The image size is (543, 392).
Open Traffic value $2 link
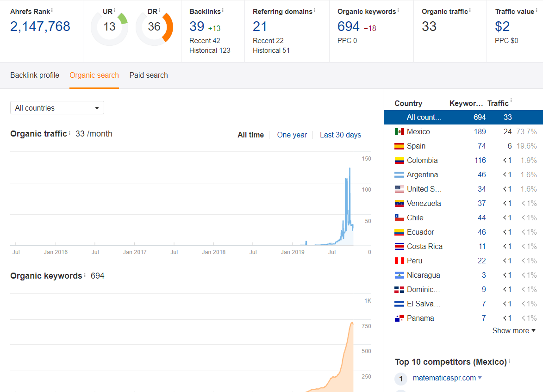click(x=502, y=26)
